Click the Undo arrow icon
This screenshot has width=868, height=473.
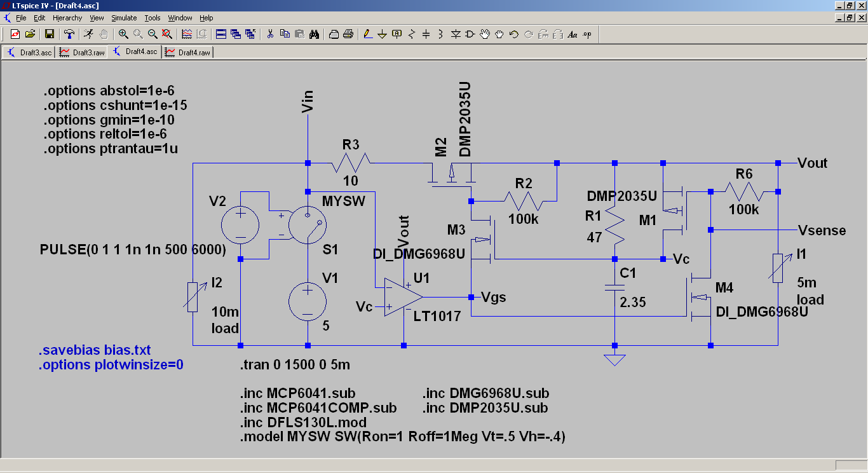click(514, 34)
